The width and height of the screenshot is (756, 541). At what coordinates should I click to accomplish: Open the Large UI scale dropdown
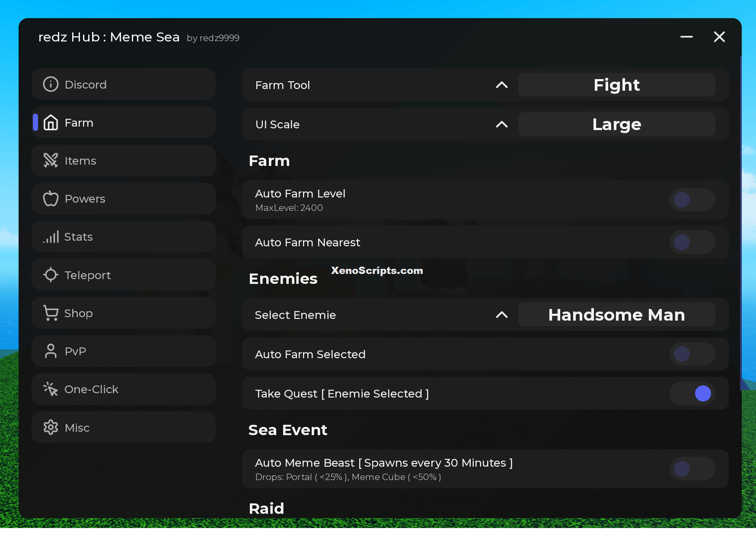coord(616,124)
